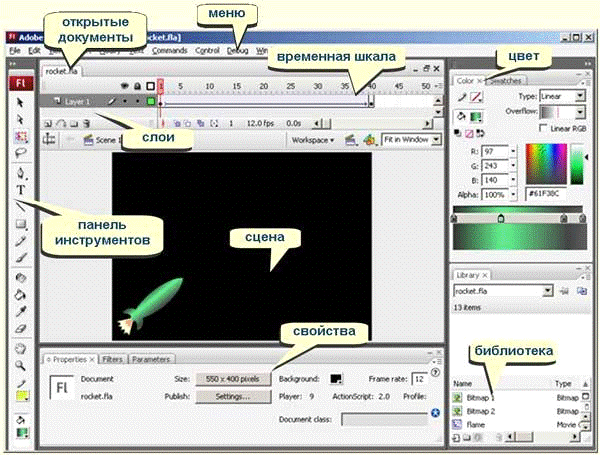Click the stroke color swatch in Color panel

click(476, 97)
